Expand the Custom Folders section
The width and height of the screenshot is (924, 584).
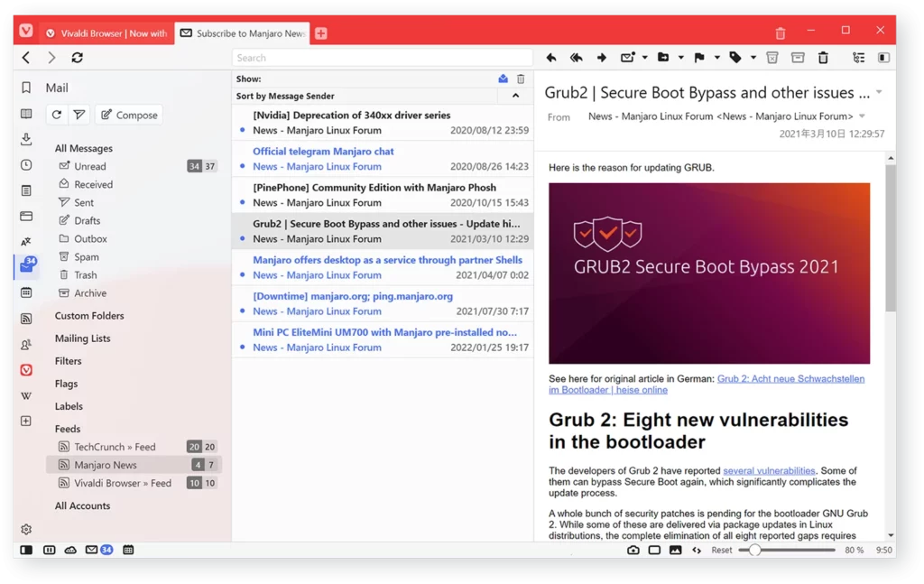click(x=89, y=316)
